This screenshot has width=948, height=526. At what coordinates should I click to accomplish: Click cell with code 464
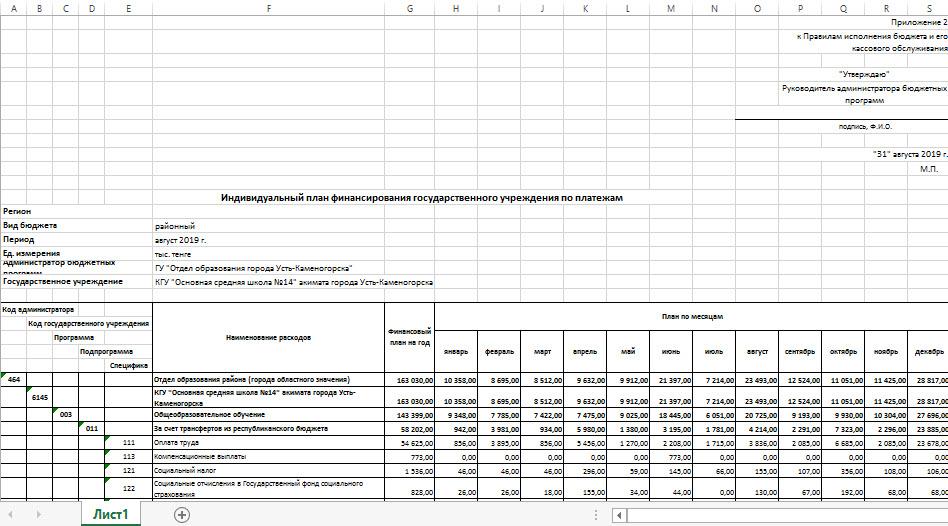13,380
